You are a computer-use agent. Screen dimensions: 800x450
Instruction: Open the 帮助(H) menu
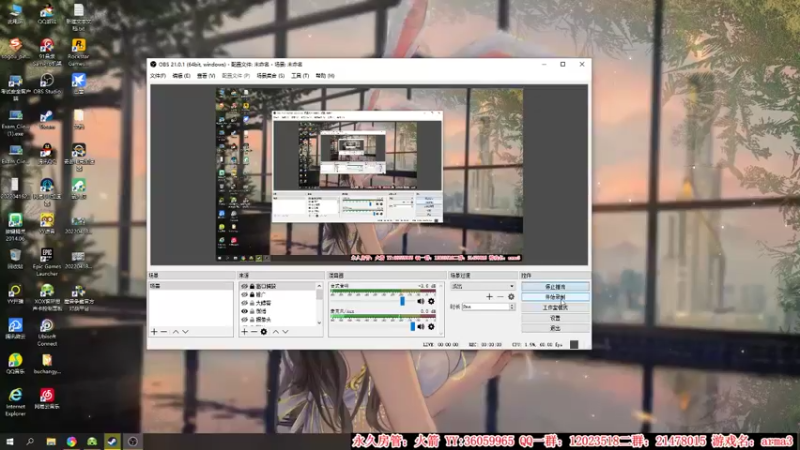324,76
